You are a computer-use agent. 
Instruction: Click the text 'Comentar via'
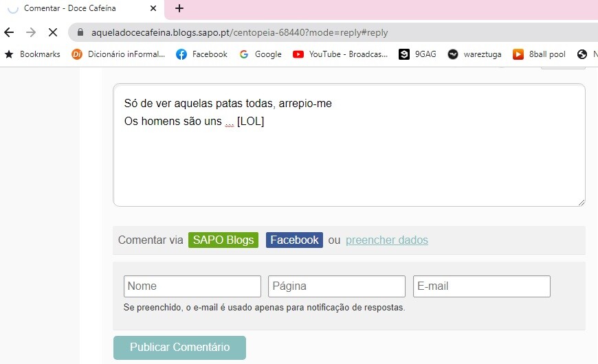[x=151, y=240]
